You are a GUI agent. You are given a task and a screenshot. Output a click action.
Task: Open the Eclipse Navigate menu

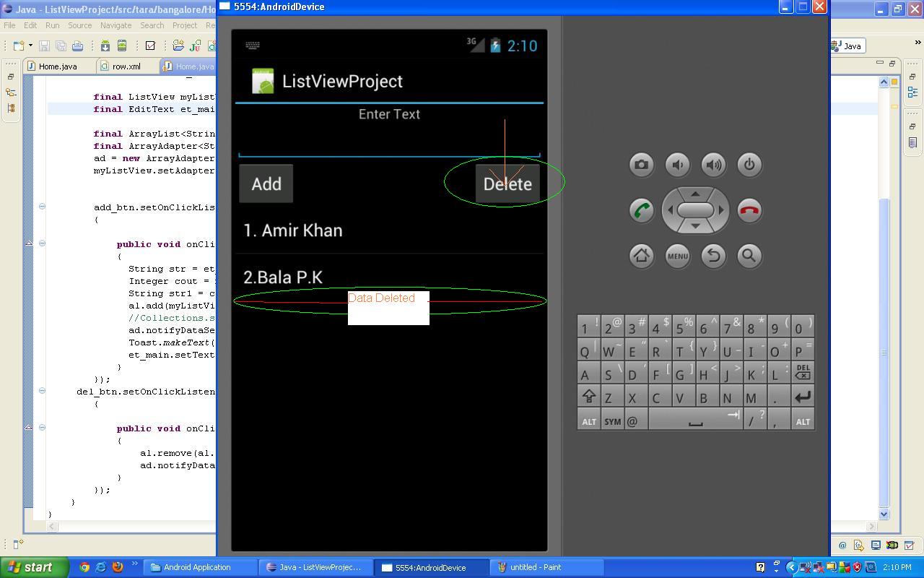tap(115, 25)
